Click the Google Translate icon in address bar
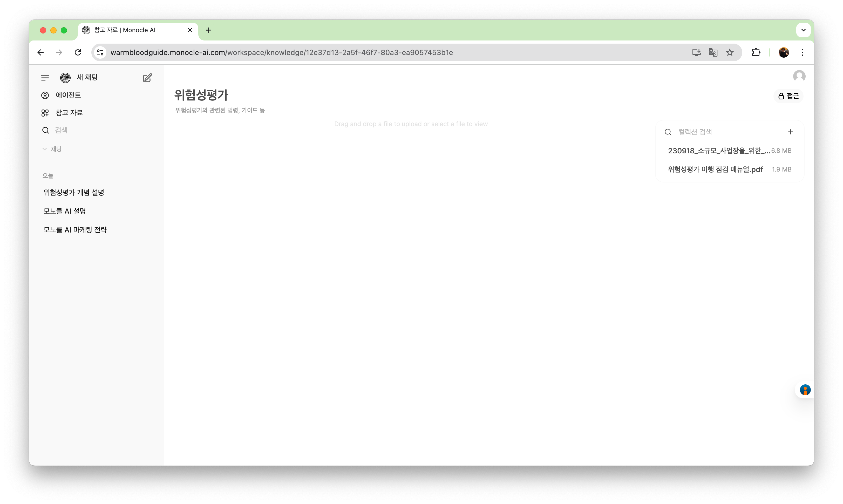This screenshot has height=504, width=843. coord(713,52)
